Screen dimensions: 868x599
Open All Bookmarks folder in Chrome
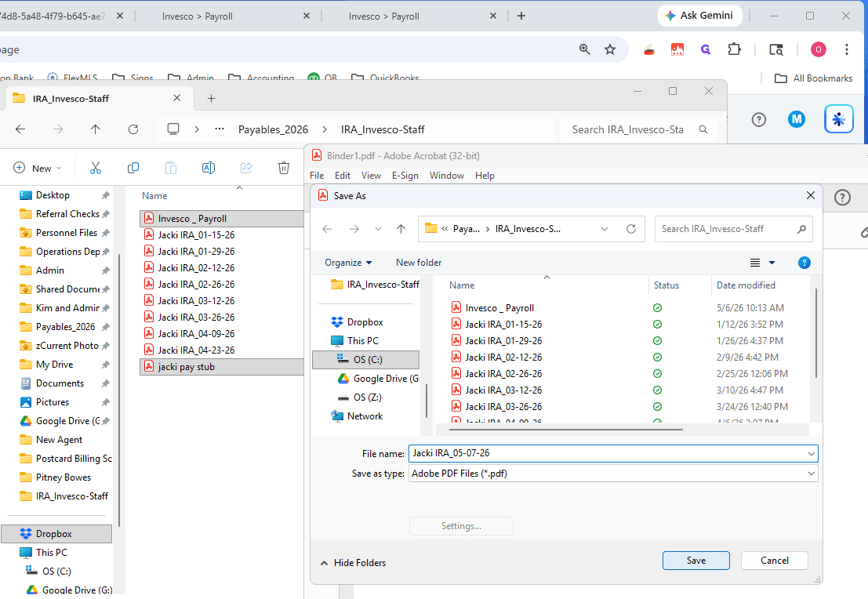[814, 78]
